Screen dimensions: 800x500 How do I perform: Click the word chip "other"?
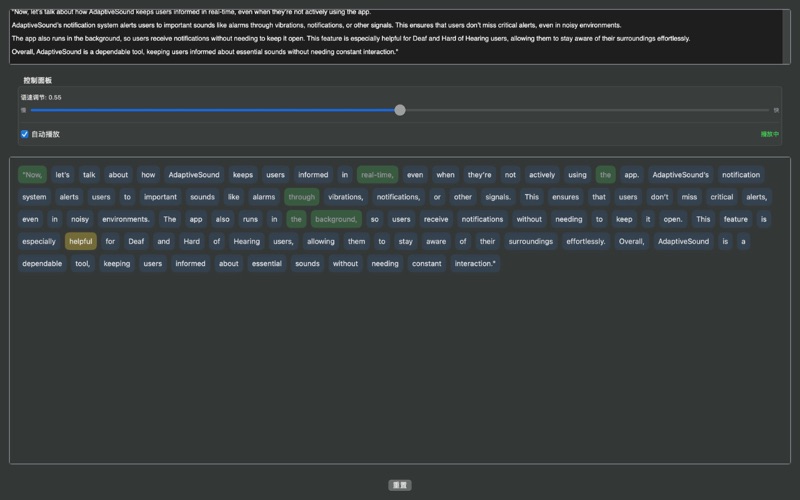463,197
